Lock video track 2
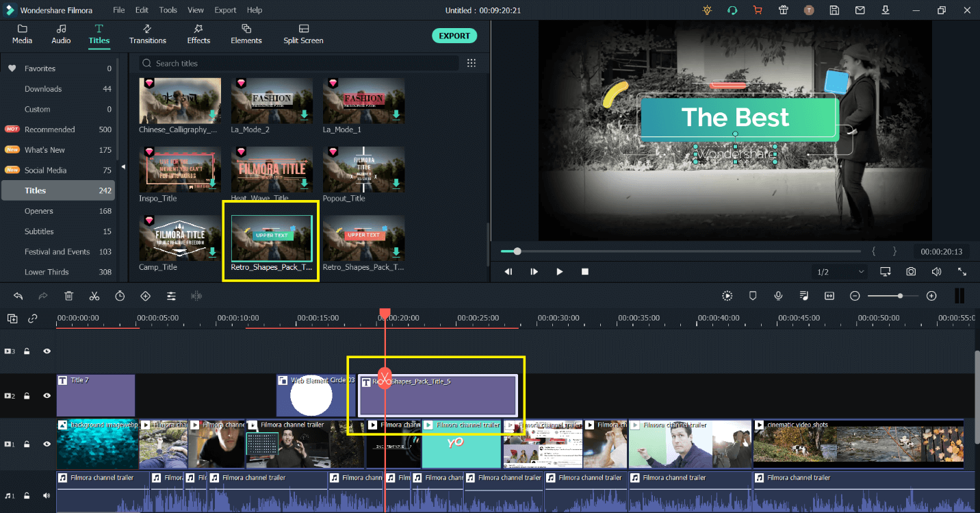 27,396
